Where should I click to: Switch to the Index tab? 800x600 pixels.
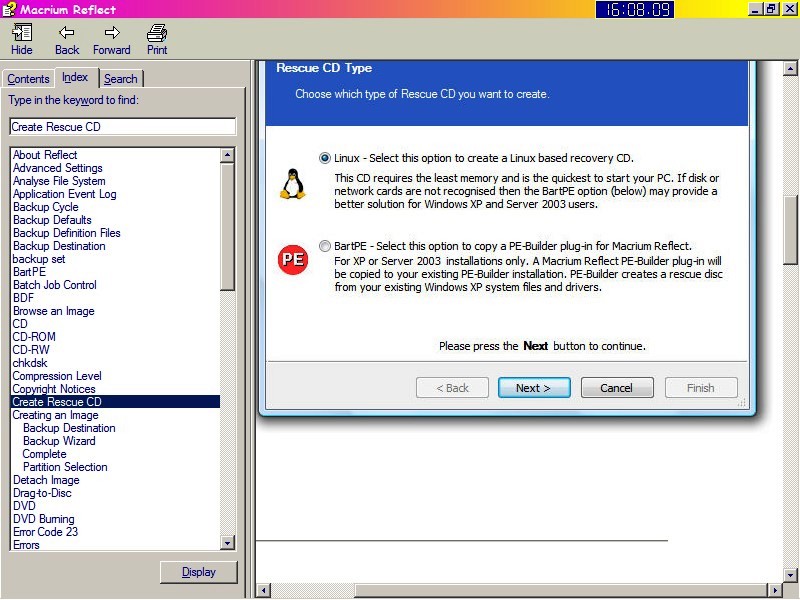[76, 78]
